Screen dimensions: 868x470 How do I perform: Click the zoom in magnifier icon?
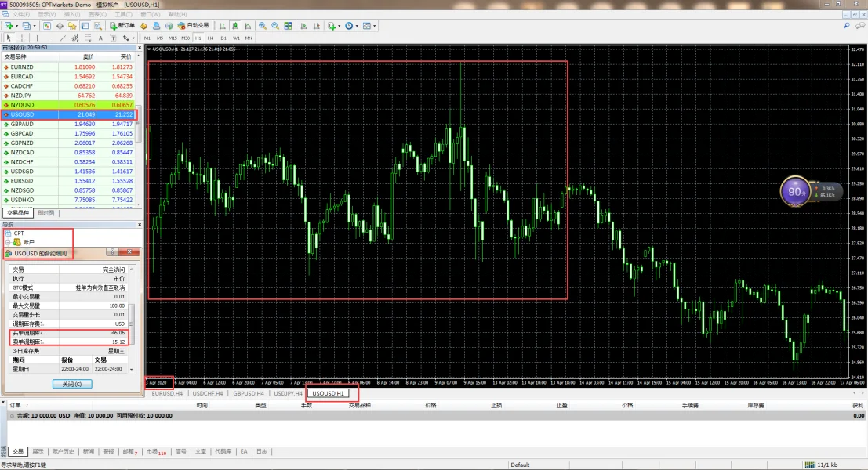tap(263, 26)
